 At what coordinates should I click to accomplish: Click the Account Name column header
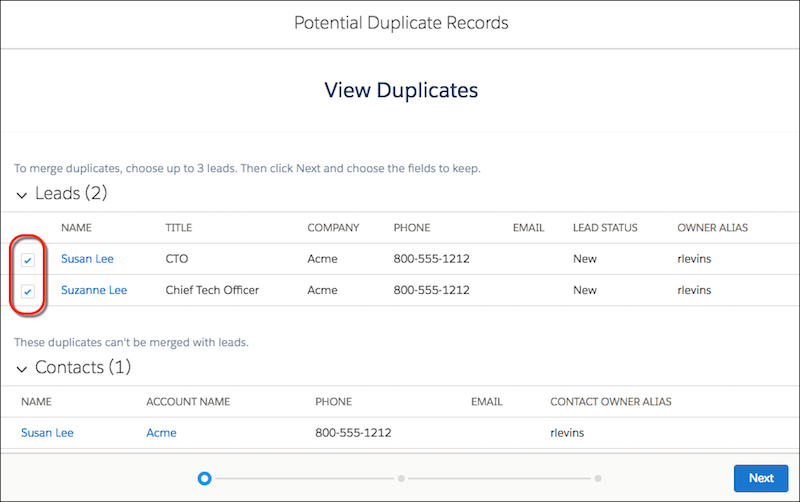[x=188, y=402]
